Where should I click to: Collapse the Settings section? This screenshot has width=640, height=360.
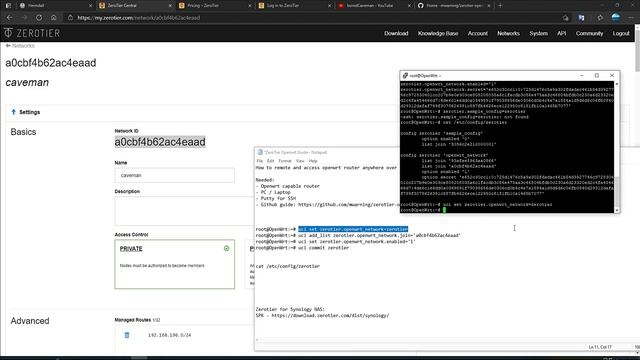point(26,112)
